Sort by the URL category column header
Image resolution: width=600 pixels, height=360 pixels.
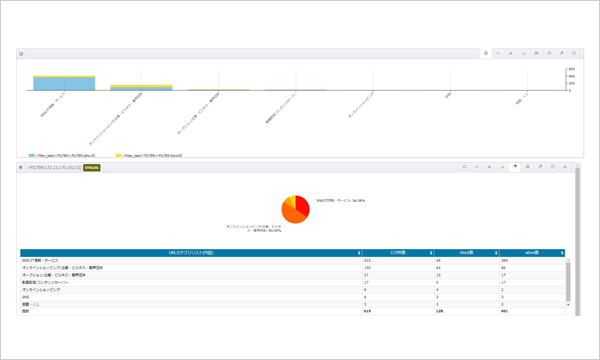click(x=191, y=253)
